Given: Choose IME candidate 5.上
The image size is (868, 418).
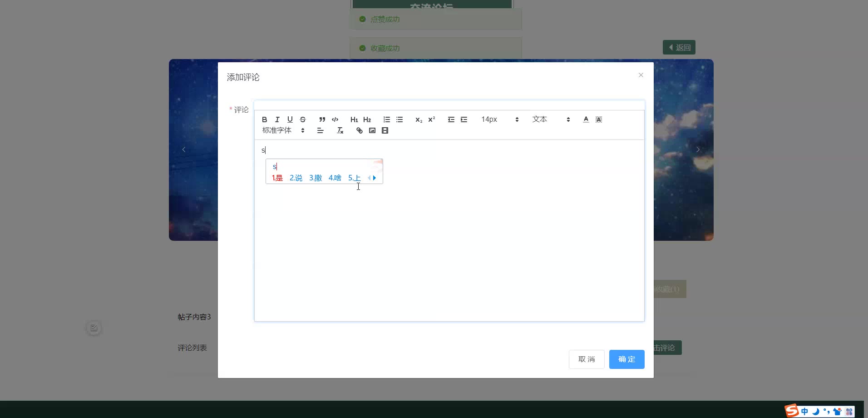Looking at the screenshot, I should point(355,178).
